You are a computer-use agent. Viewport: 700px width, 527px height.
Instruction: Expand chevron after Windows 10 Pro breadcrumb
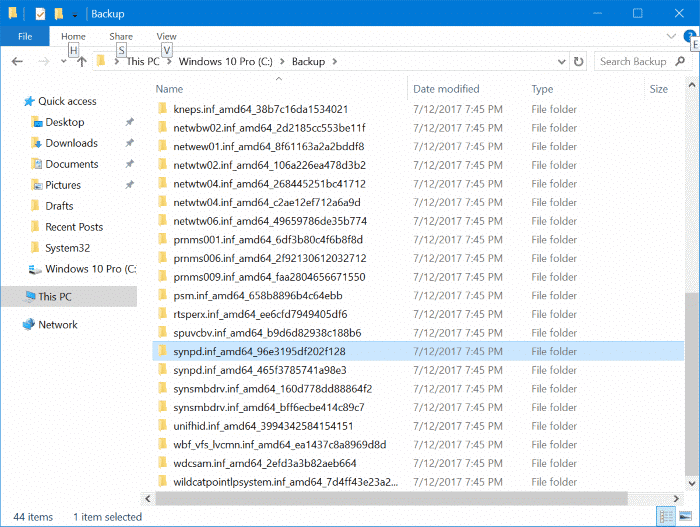pyautogui.click(x=282, y=61)
